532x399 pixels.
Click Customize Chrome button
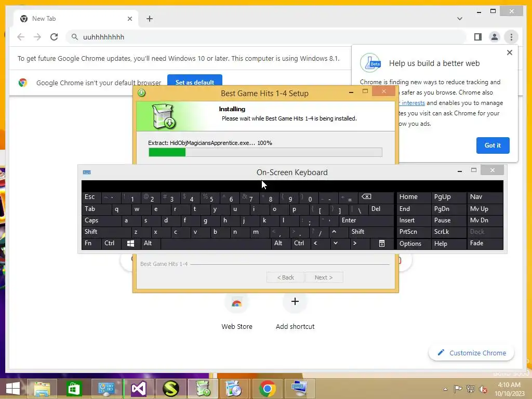(x=471, y=353)
